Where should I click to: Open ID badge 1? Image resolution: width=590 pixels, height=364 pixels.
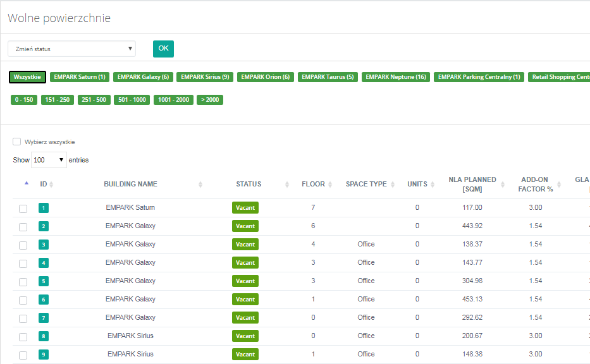coord(44,208)
